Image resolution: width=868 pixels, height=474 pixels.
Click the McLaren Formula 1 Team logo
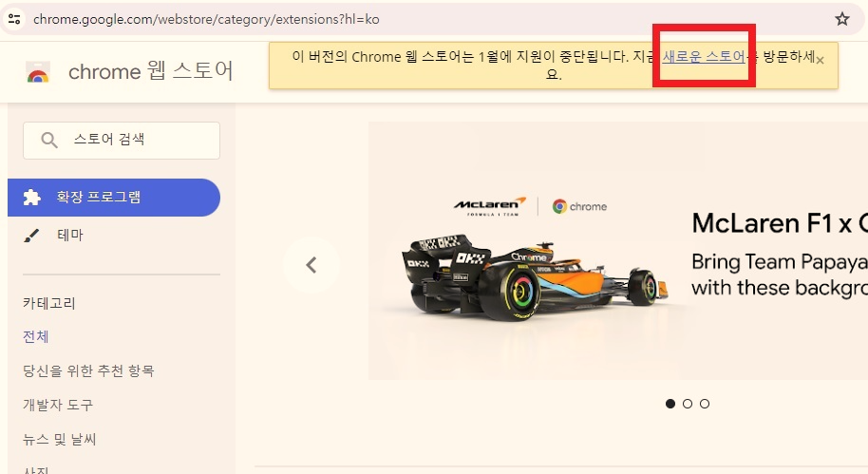click(x=489, y=206)
